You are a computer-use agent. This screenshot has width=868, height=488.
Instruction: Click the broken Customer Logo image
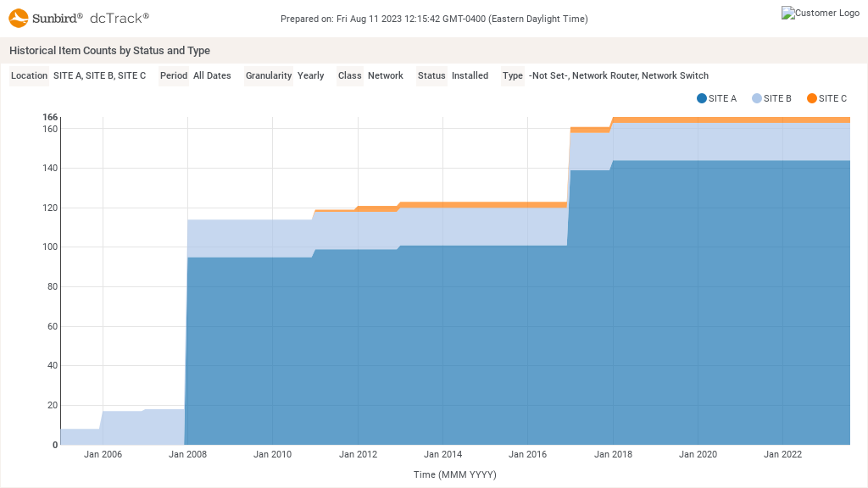[820, 13]
